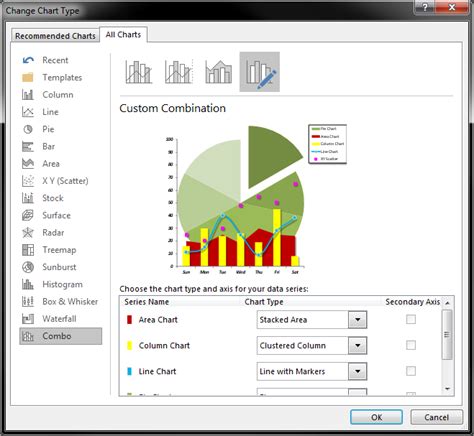Click the Series Name column header
The height and width of the screenshot is (436, 474).
147,302
